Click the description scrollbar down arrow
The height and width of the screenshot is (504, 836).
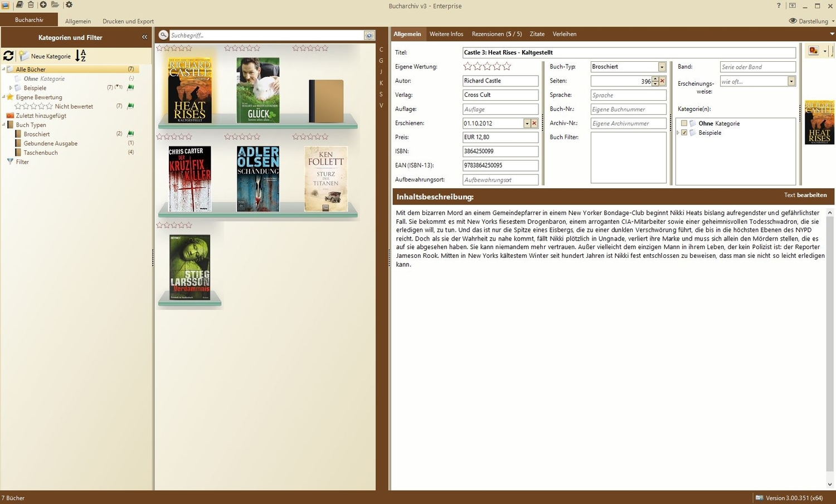(x=830, y=485)
